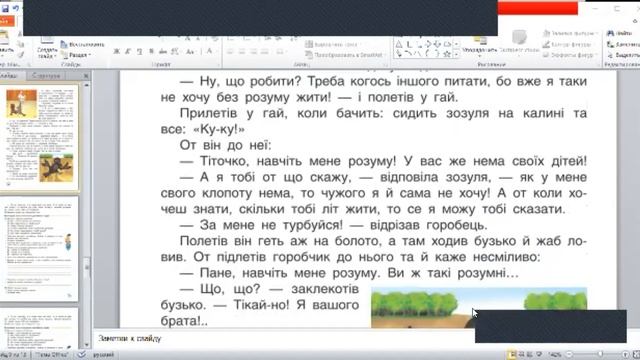Center the paragraph text
The width and height of the screenshot is (640, 360).
tap(242, 52)
